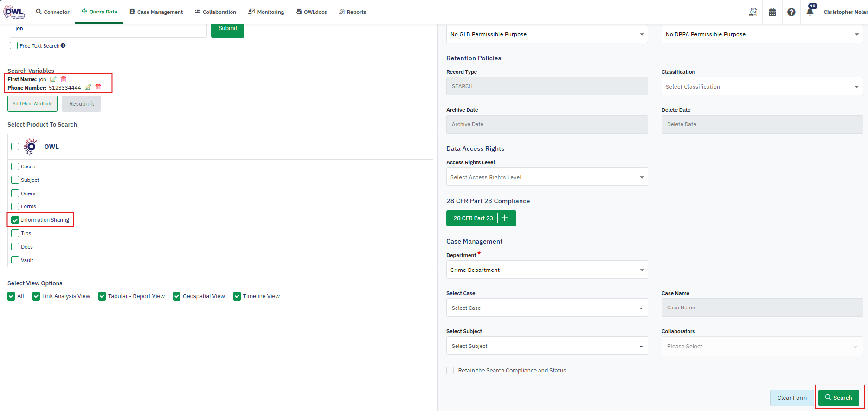868x411 pixels.
Task: Open the calendar icon in header
Action: click(x=772, y=13)
